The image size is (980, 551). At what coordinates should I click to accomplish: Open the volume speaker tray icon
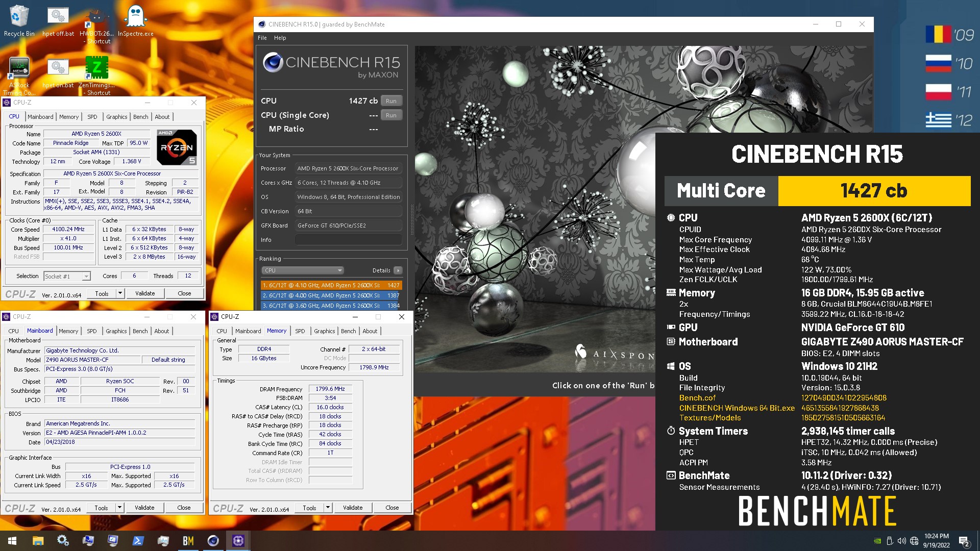point(902,541)
